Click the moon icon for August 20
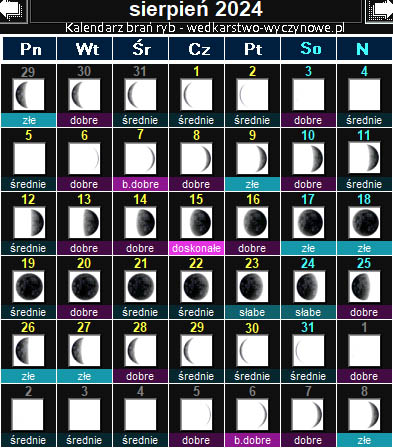 pyautogui.click(x=84, y=287)
